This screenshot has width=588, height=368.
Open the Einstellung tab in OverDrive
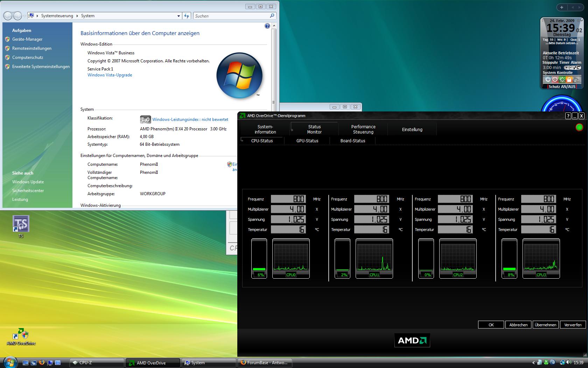pos(412,129)
